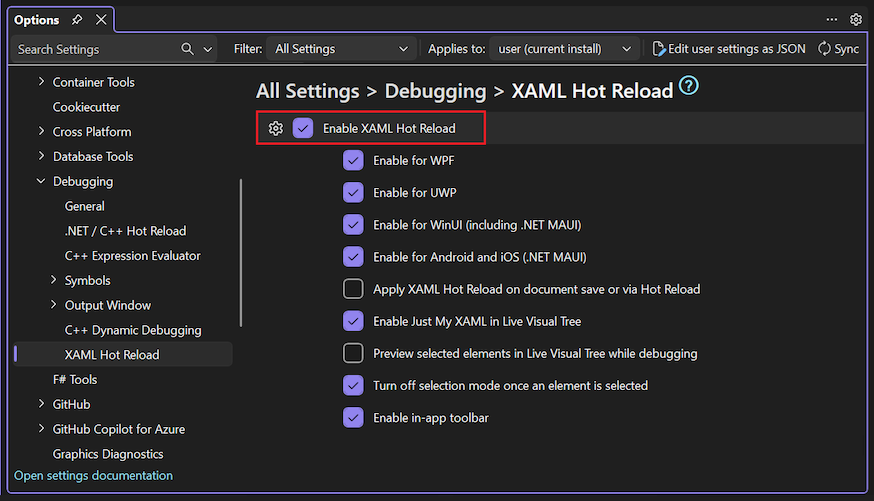Click the search magnifier icon

(187, 49)
